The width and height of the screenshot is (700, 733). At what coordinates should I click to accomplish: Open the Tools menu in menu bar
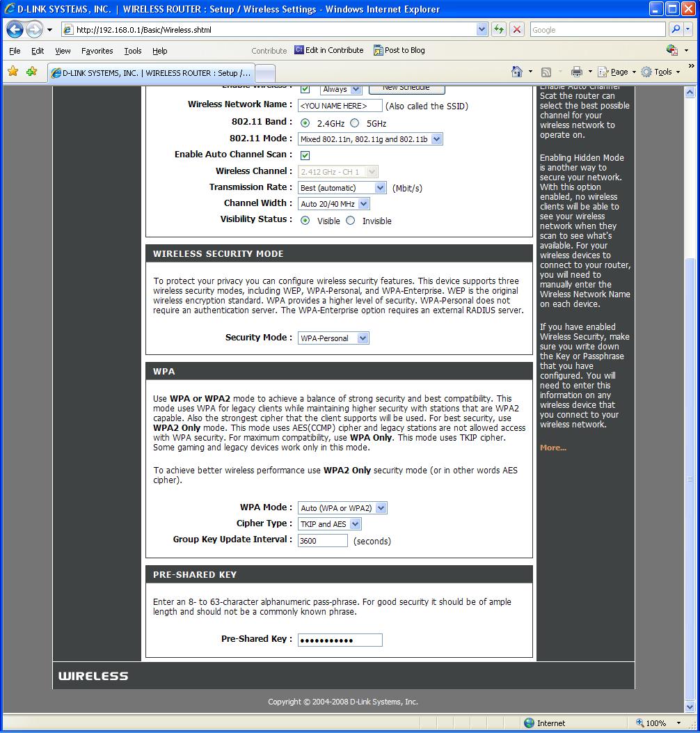tap(133, 51)
